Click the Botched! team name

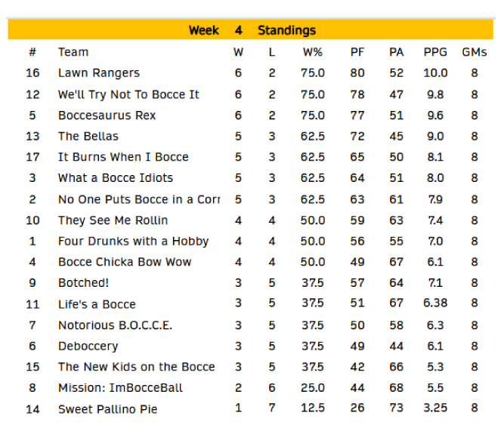coord(84,283)
